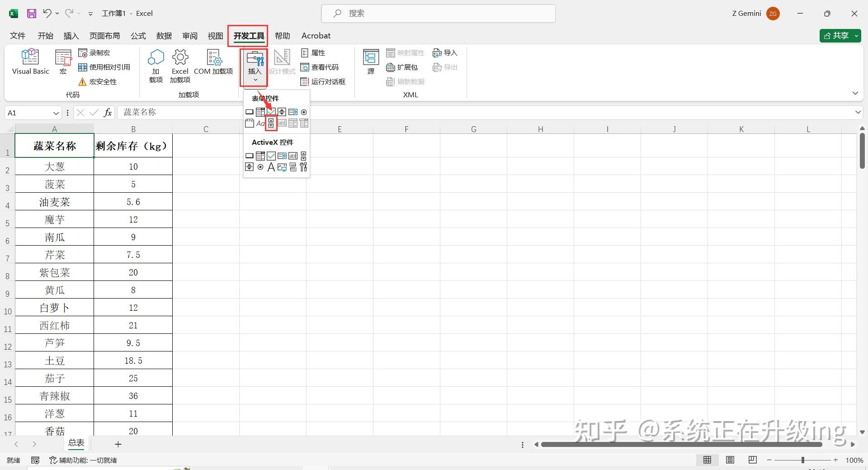Open the 文件 menu
The width and height of the screenshot is (868, 470).
pos(18,36)
